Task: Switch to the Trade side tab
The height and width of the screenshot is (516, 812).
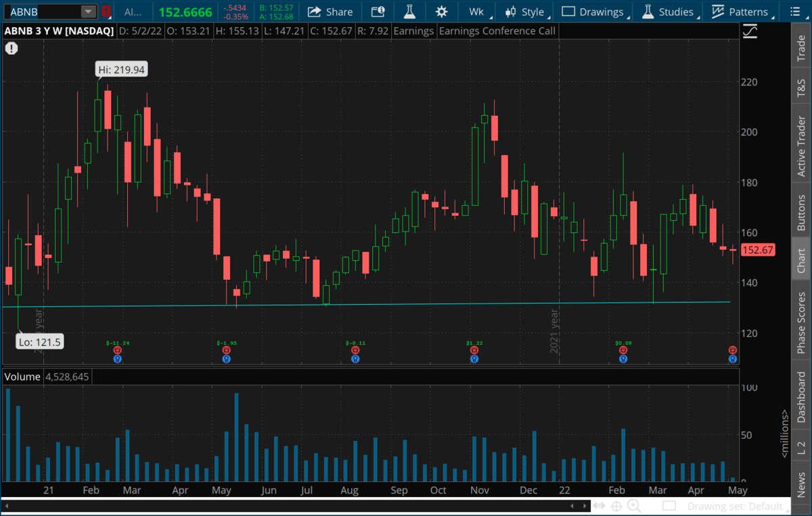Action: (801, 47)
